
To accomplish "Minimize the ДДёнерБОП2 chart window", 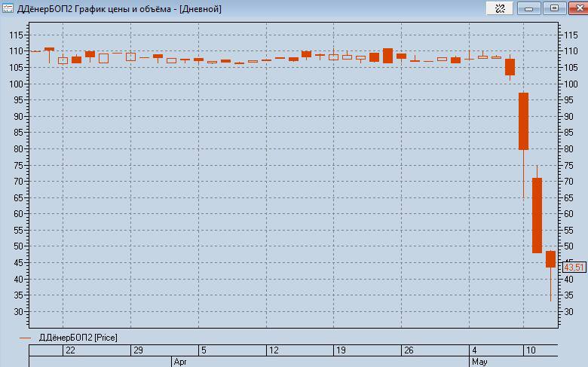I will point(528,8).
